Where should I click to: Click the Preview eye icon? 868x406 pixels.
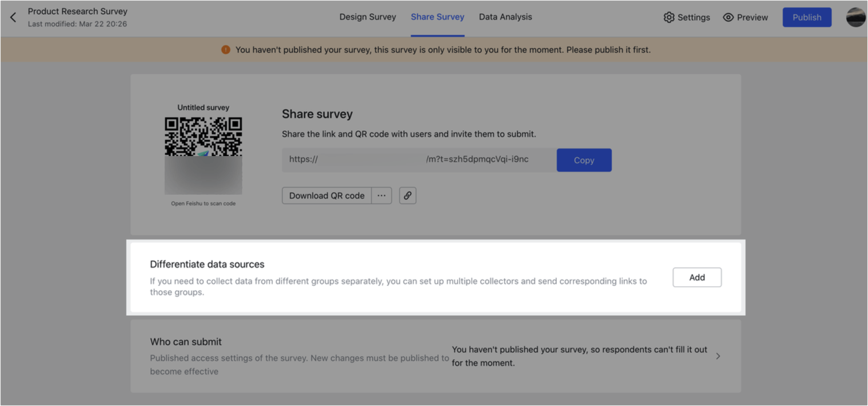click(x=728, y=17)
